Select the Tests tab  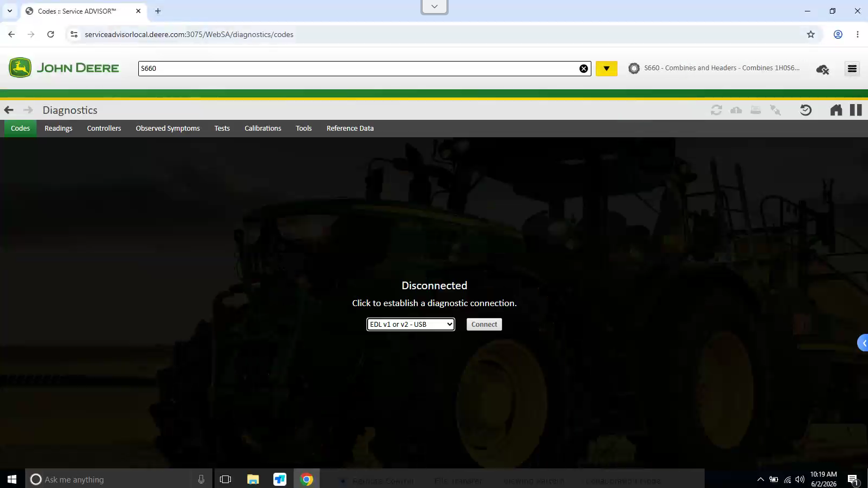tap(222, 129)
